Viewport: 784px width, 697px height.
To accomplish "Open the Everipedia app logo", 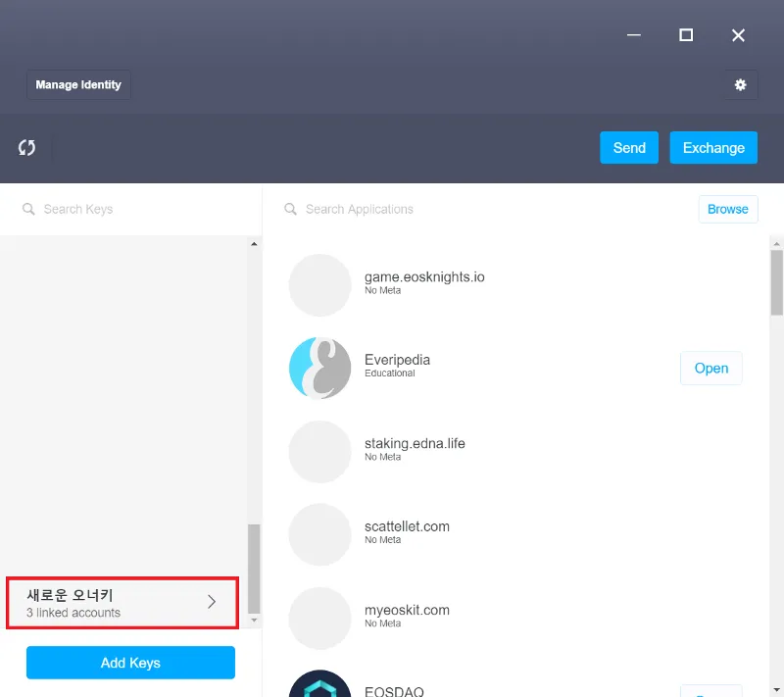I will [x=320, y=368].
